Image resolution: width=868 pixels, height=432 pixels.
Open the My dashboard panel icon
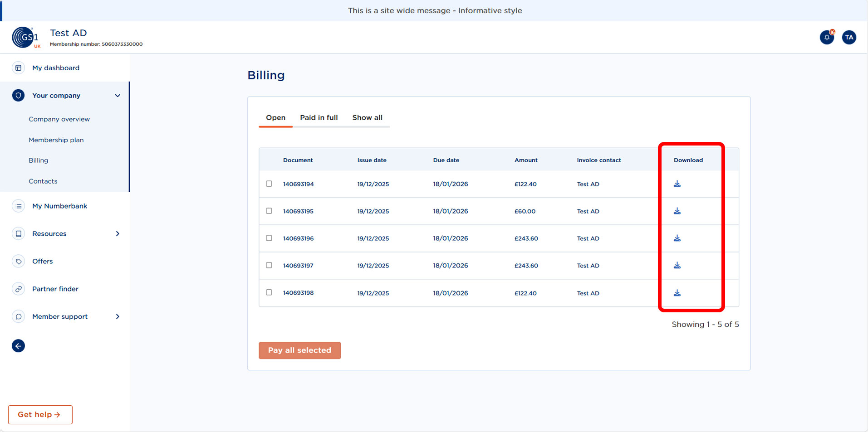click(18, 68)
